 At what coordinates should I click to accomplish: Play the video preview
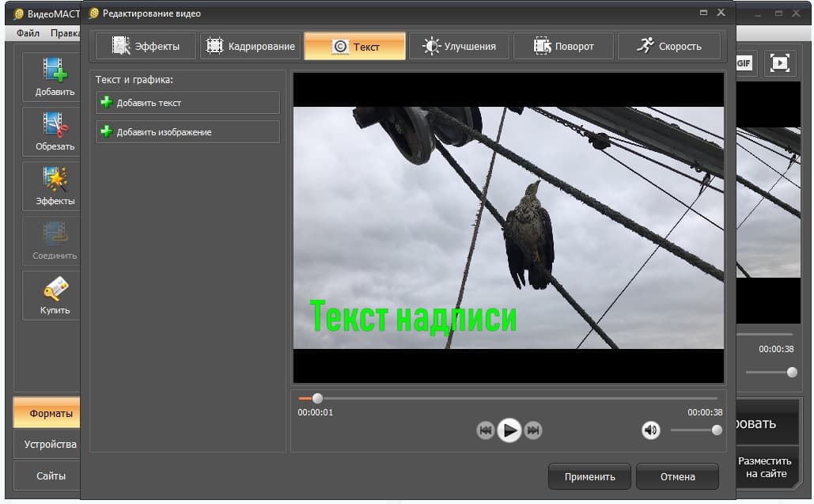[509, 430]
